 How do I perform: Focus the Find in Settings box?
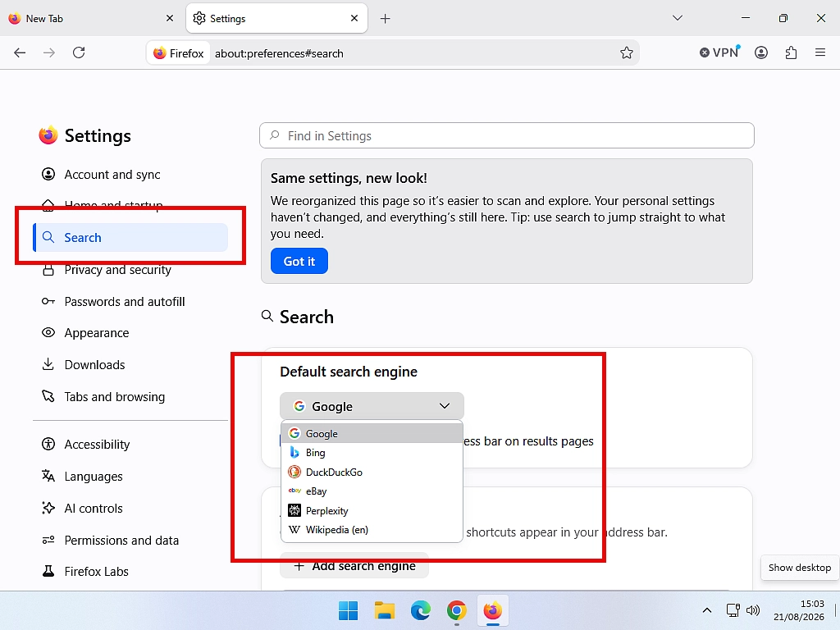click(x=506, y=135)
